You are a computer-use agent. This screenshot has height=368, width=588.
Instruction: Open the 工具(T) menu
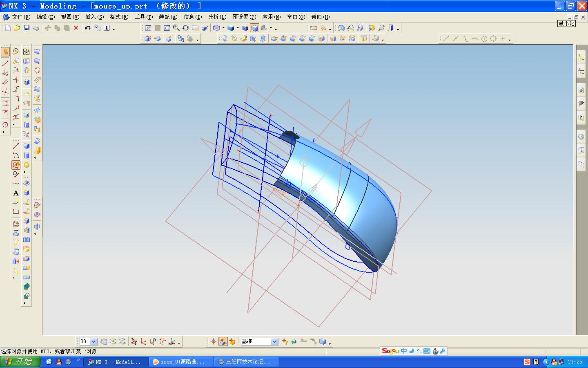point(144,17)
